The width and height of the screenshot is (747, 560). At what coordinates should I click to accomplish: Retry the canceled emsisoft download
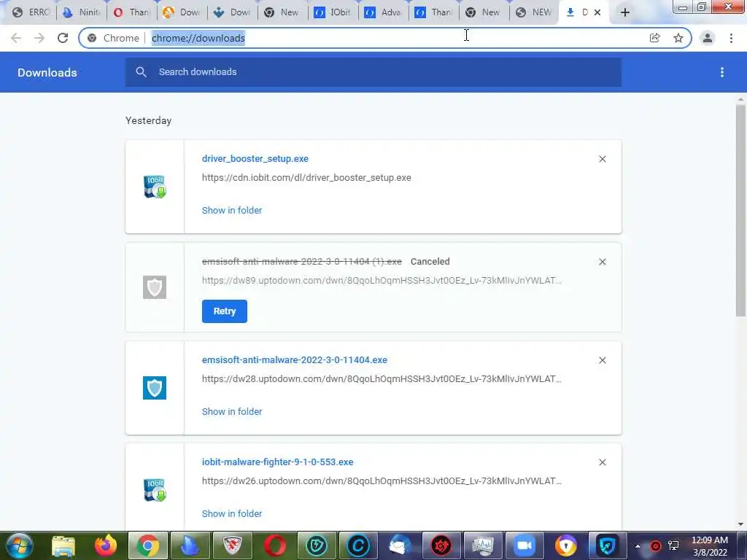pos(225,311)
